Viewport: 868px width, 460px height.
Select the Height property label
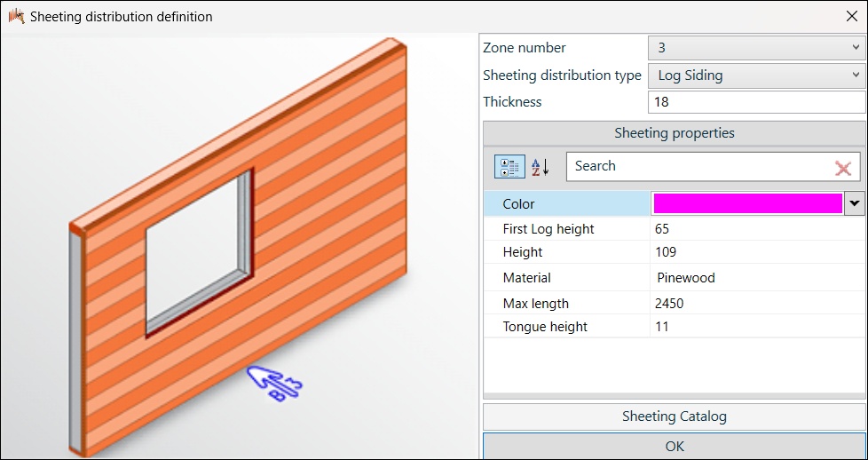pos(523,252)
